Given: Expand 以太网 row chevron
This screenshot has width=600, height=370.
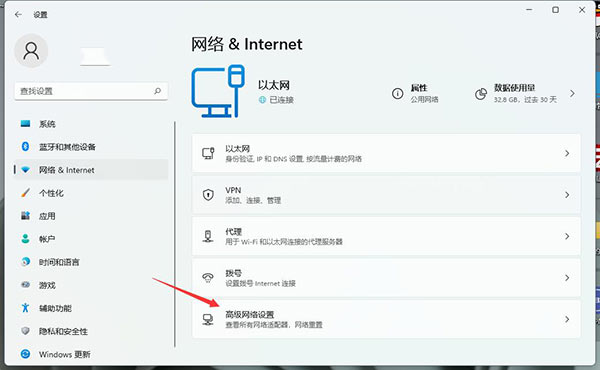Looking at the screenshot, I should [x=567, y=153].
